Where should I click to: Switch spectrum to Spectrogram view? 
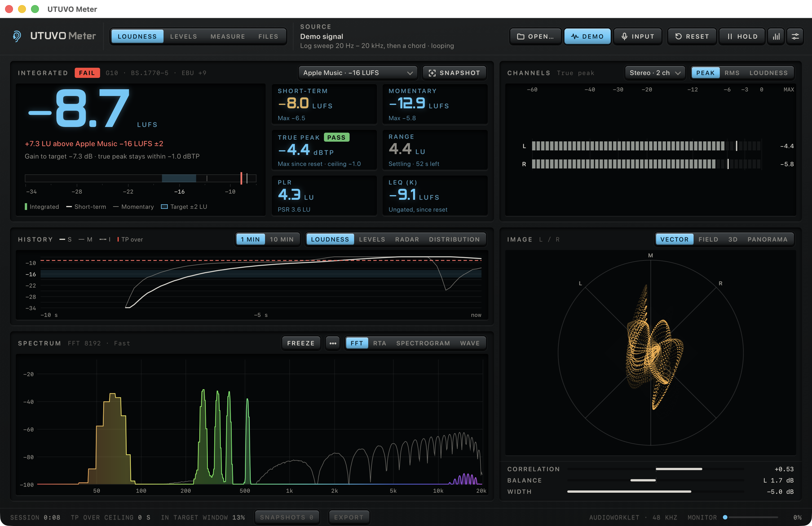point(423,343)
